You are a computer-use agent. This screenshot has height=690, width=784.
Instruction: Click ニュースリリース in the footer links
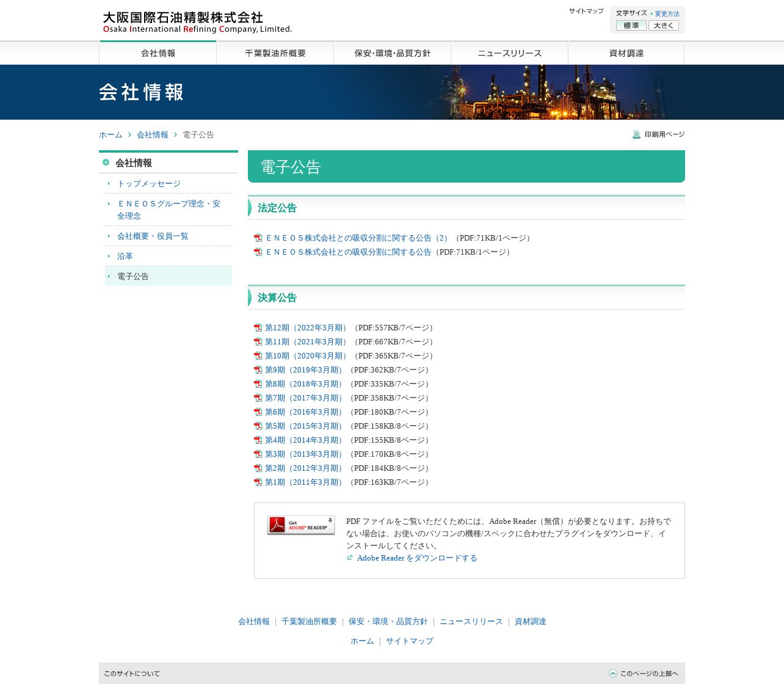(x=471, y=622)
